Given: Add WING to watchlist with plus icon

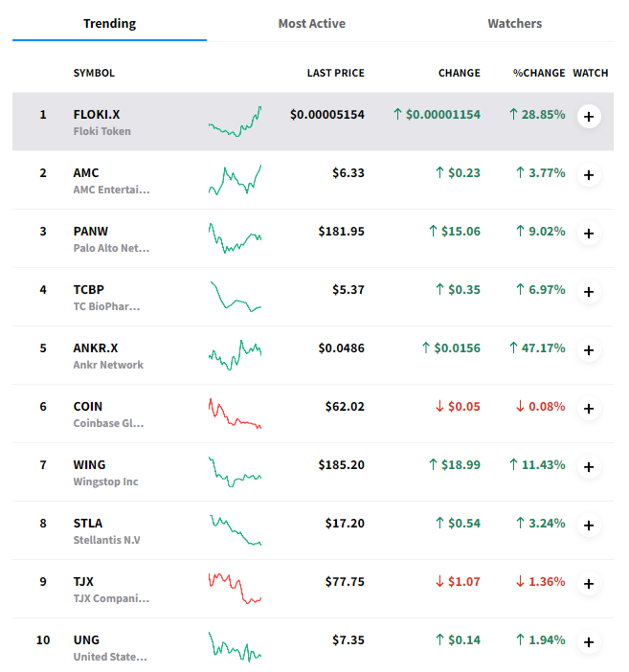Looking at the screenshot, I should click(x=589, y=467).
